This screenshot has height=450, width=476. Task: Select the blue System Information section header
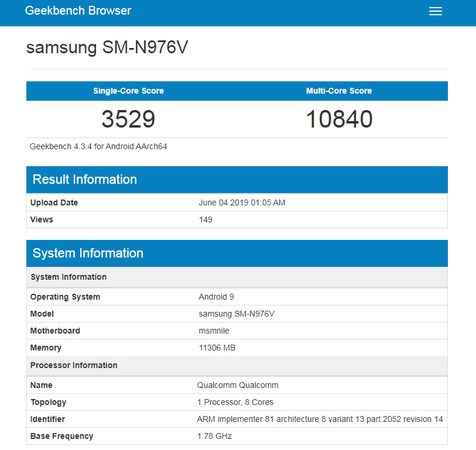(237, 253)
